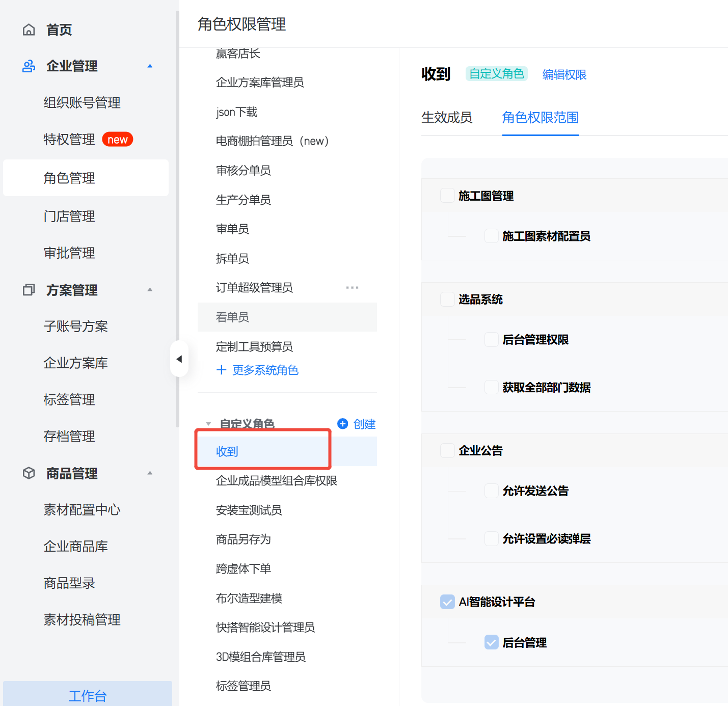Click the 工作台 button at bottom
This screenshot has width=728, height=706.
(x=88, y=695)
